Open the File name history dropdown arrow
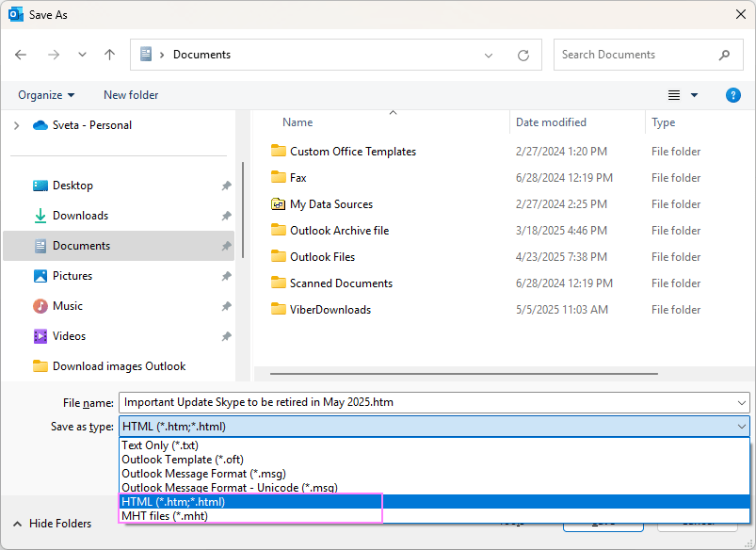The image size is (756, 550). [x=742, y=403]
